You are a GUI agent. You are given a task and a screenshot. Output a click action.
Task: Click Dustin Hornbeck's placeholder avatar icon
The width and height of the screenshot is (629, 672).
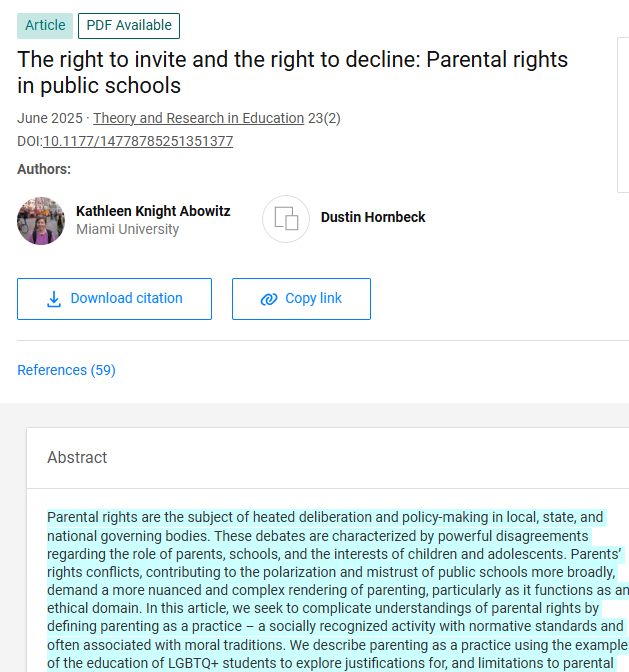point(286,219)
